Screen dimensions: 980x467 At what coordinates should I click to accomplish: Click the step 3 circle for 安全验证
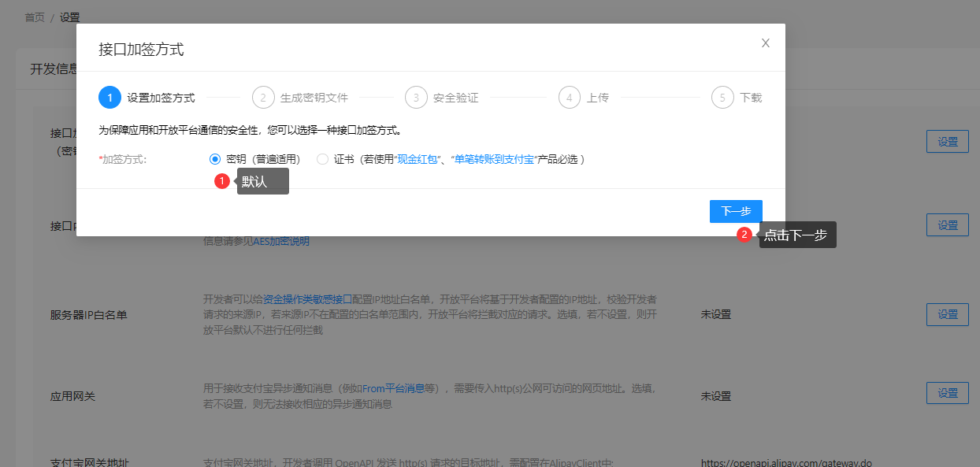pyautogui.click(x=416, y=98)
